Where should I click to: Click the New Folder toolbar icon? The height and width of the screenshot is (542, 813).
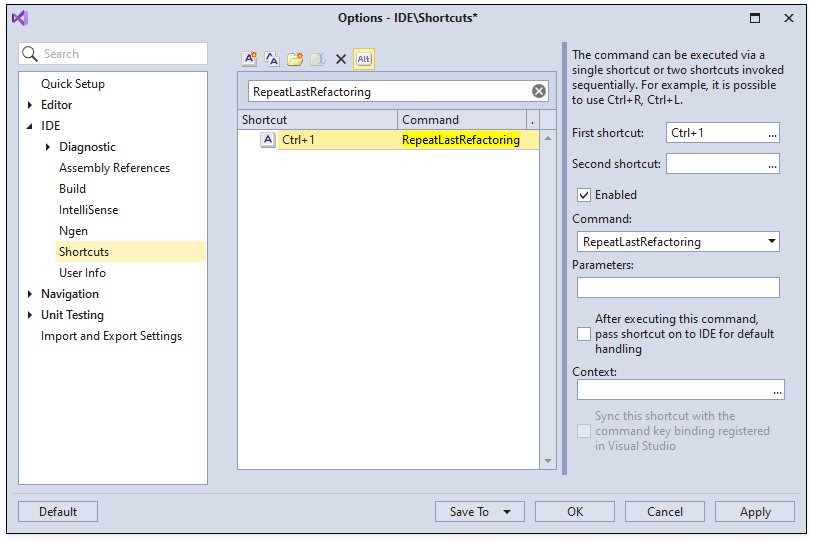(295, 59)
